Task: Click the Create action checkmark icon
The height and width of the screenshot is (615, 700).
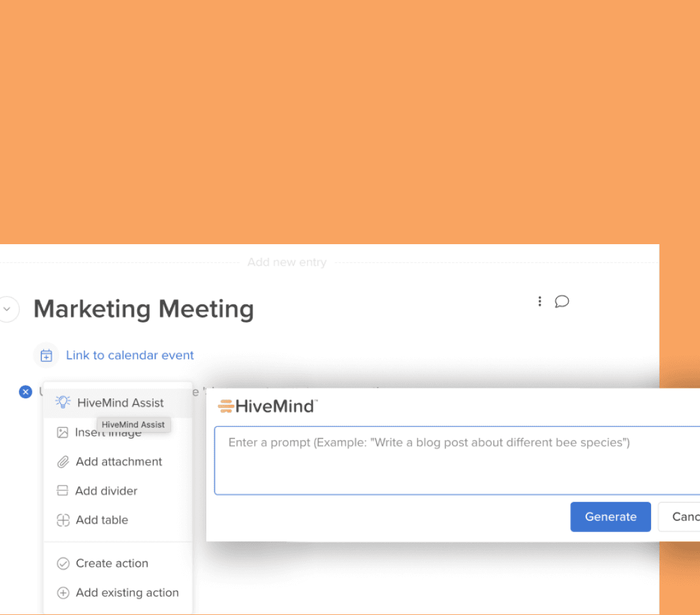Action: click(63, 563)
